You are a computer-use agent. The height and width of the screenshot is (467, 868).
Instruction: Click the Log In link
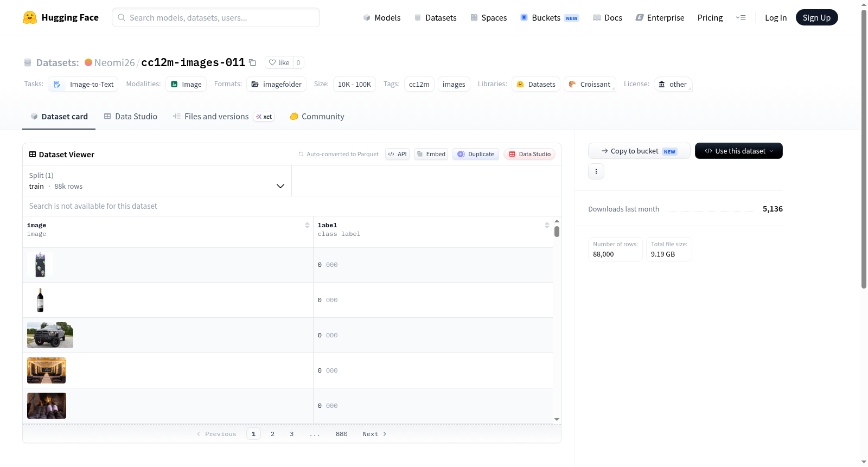[x=776, y=17]
